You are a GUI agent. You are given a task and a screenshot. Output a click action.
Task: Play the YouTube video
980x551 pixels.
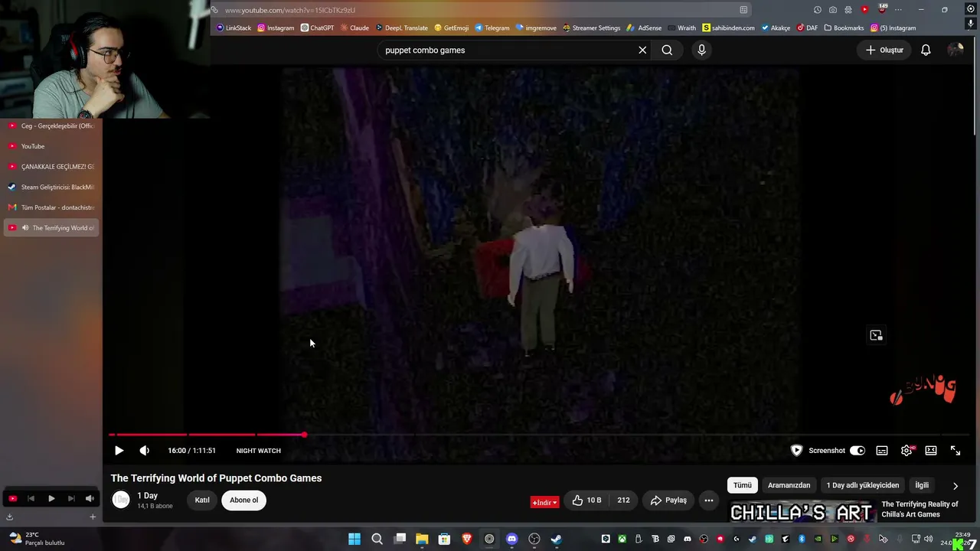coord(119,451)
